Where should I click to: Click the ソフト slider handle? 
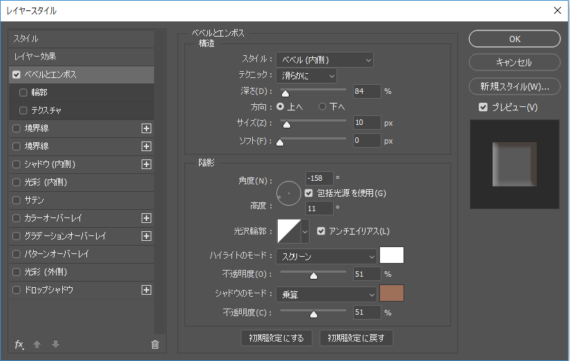280,142
